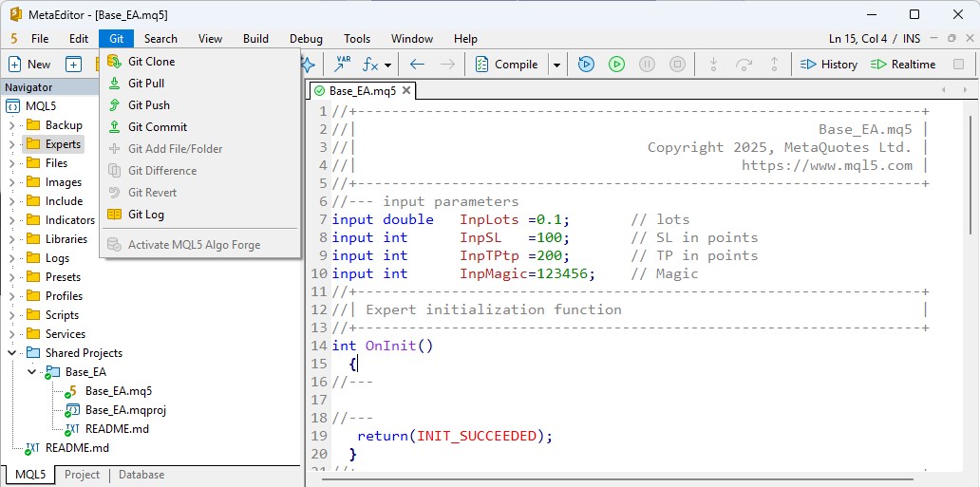Image resolution: width=980 pixels, height=487 pixels.
Task: Open the Edit menu
Action: click(78, 39)
